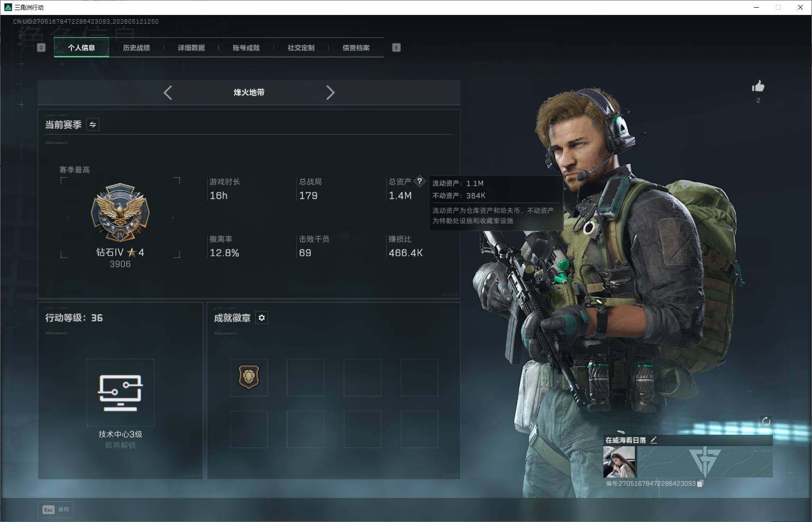The image size is (812, 522).
Task: Click the player name card banner
Action: [x=705, y=462]
